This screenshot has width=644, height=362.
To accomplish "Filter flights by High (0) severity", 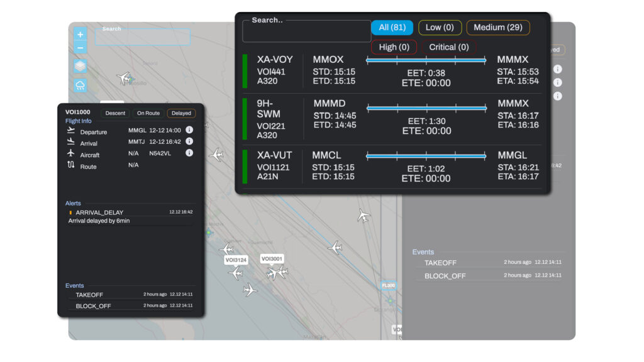I will click(394, 47).
